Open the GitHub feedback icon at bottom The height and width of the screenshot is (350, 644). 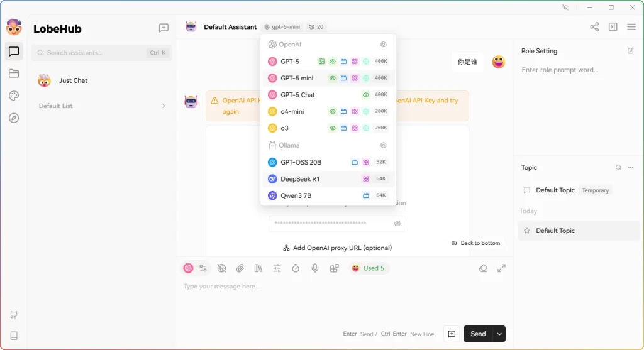[x=14, y=315]
